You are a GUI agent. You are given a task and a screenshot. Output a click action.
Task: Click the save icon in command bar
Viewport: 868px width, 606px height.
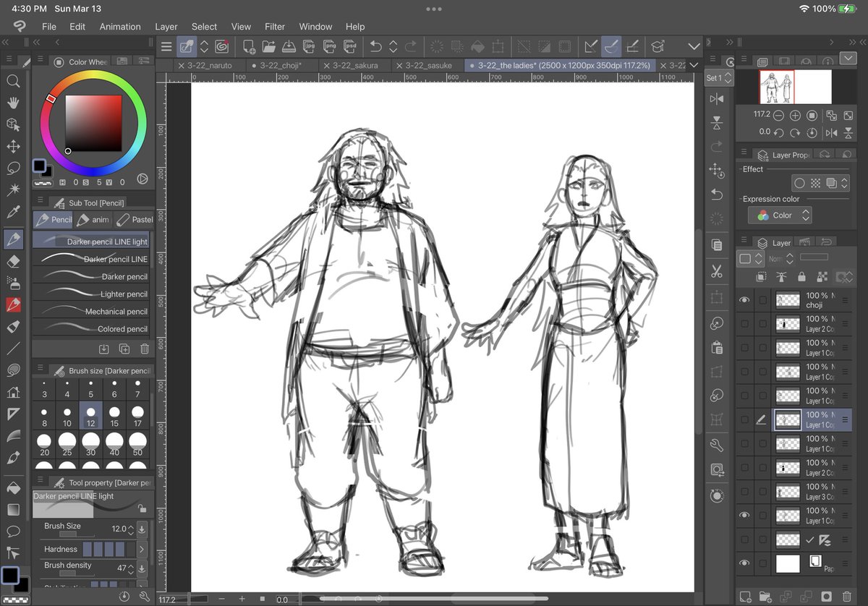point(289,46)
